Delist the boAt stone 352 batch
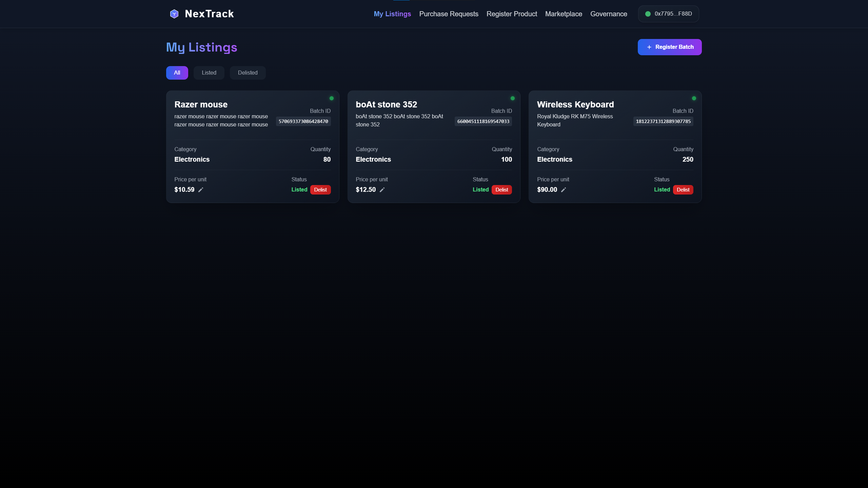 coord(501,190)
